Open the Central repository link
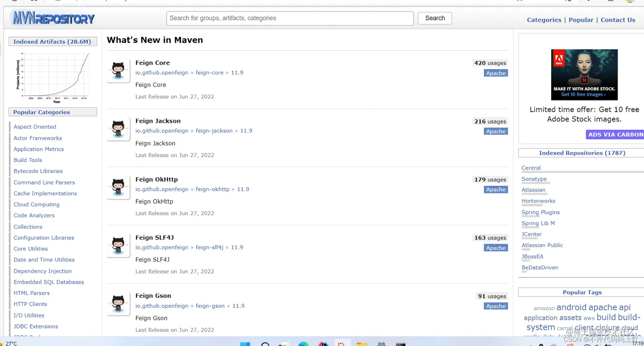The width and height of the screenshot is (644, 346). click(531, 168)
